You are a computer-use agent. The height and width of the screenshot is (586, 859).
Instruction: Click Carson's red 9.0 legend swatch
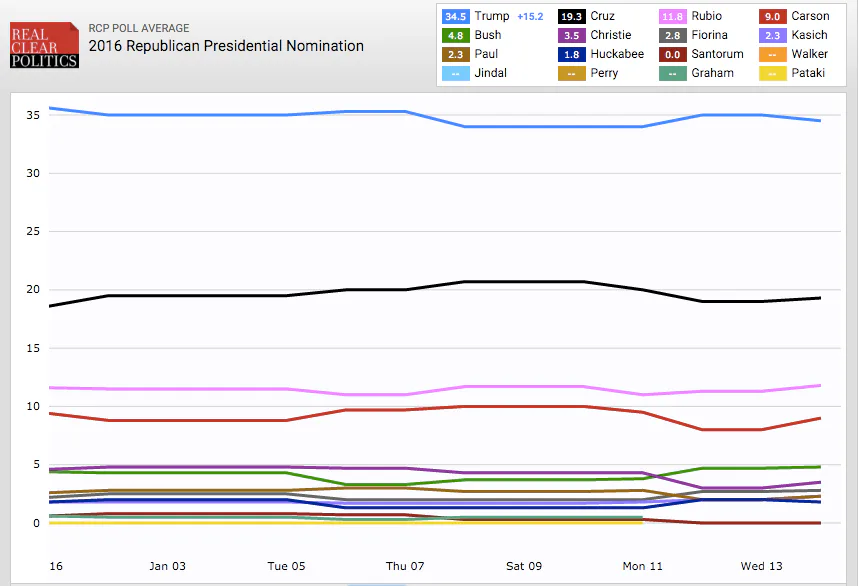click(772, 16)
